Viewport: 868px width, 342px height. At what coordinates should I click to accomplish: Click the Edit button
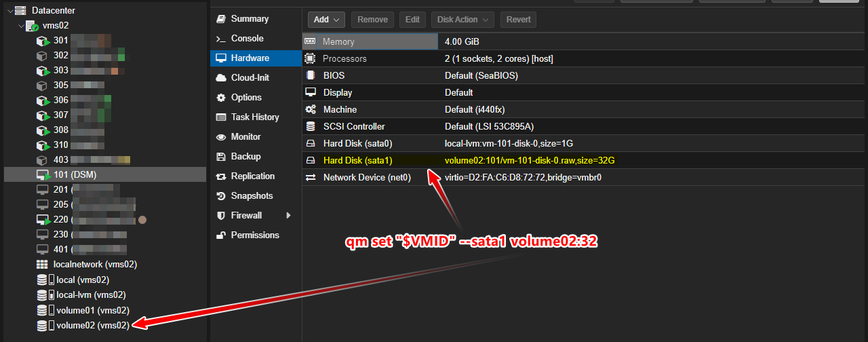point(412,20)
